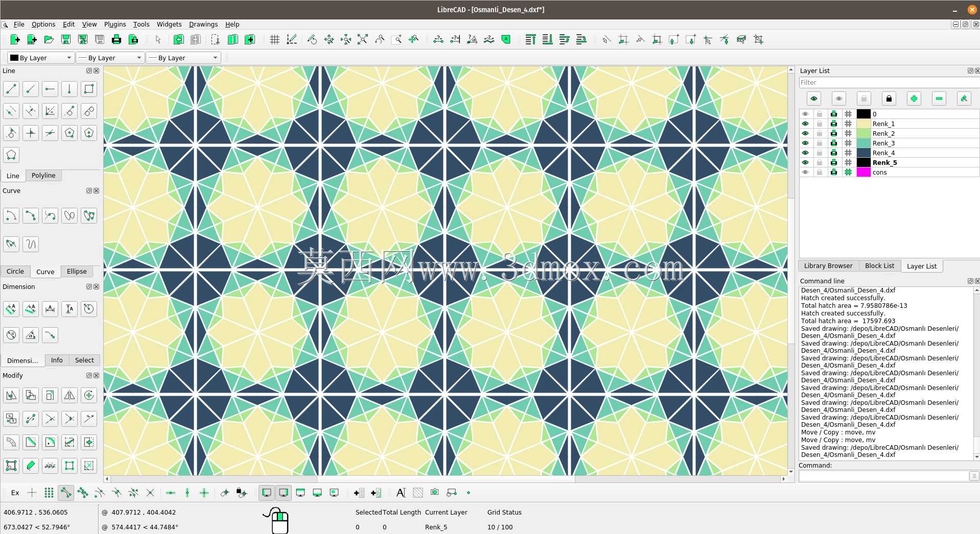
Task: Click the Modify layer attributes icon
Action: (x=964, y=99)
